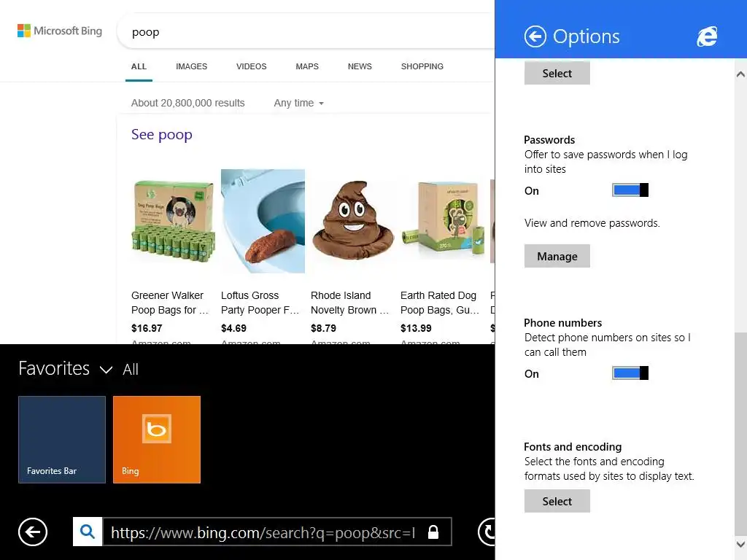The height and width of the screenshot is (560, 747).
Task: Click the Passwords section heading
Action: [x=549, y=140]
